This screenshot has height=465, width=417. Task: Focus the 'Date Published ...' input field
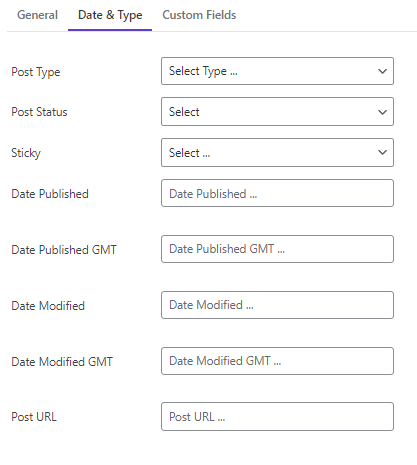click(277, 193)
